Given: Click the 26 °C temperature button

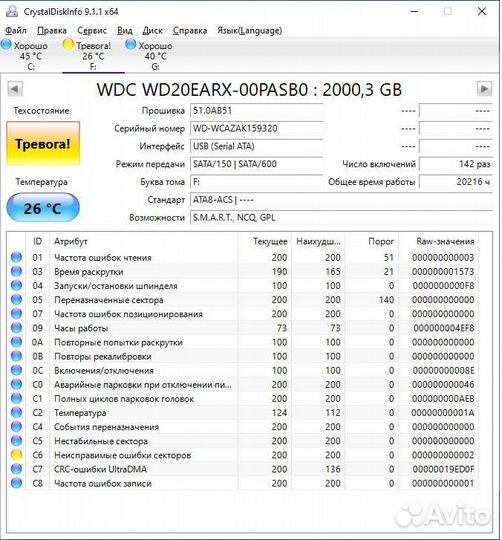Looking at the screenshot, I should (43, 208).
